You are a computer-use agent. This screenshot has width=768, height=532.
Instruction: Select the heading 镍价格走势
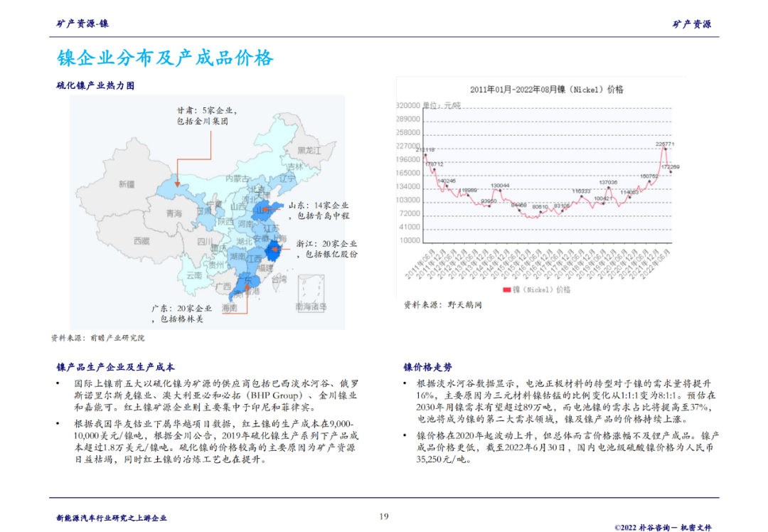click(x=427, y=367)
